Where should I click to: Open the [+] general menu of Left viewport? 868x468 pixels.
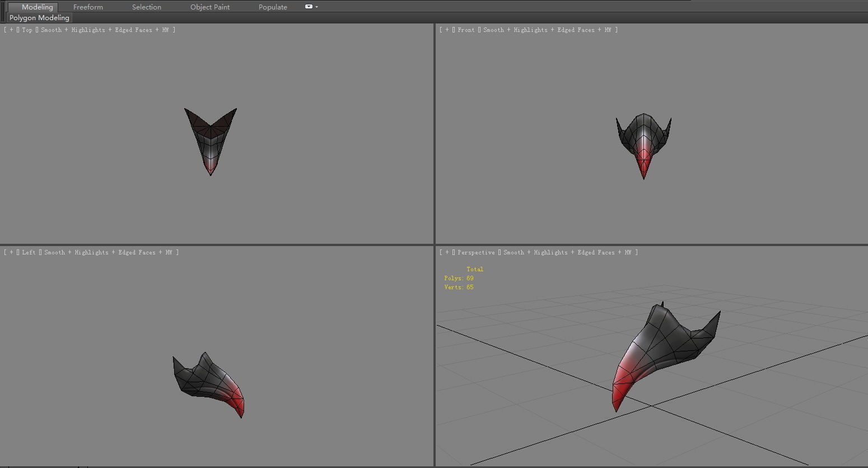pyautogui.click(x=11, y=252)
